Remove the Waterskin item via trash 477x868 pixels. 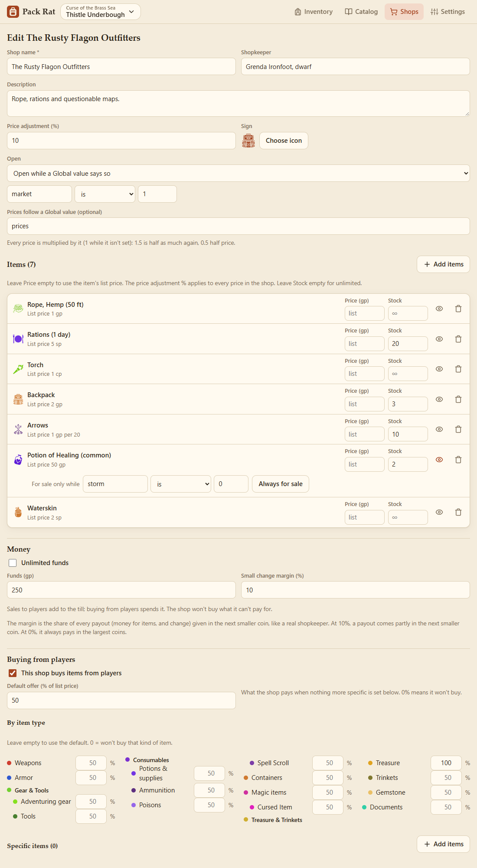click(x=458, y=512)
